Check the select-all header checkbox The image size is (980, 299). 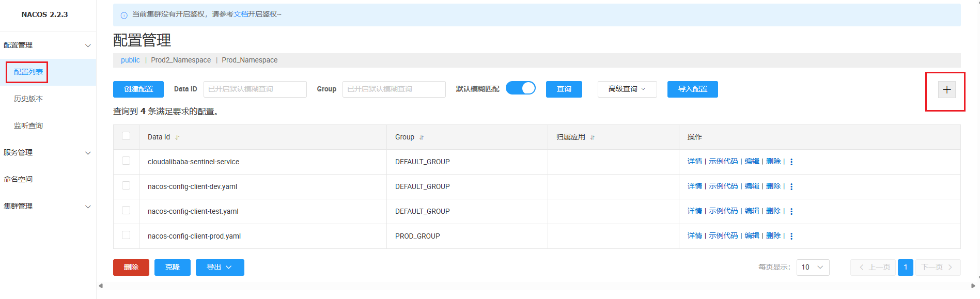(x=126, y=136)
